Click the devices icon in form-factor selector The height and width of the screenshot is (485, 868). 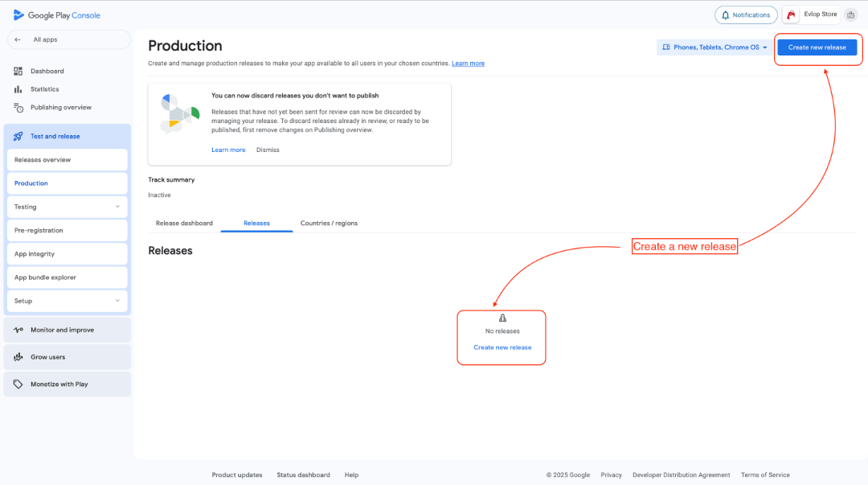pos(666,47)
